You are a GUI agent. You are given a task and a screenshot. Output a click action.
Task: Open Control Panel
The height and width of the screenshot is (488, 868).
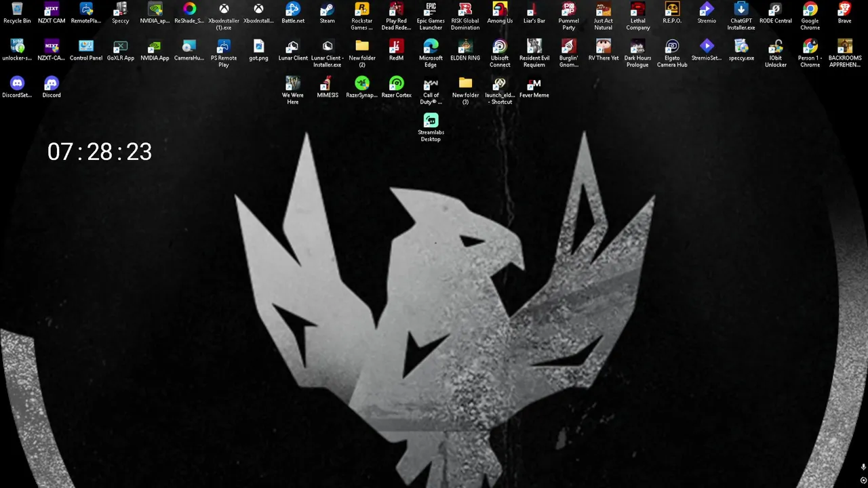point(86,50)
